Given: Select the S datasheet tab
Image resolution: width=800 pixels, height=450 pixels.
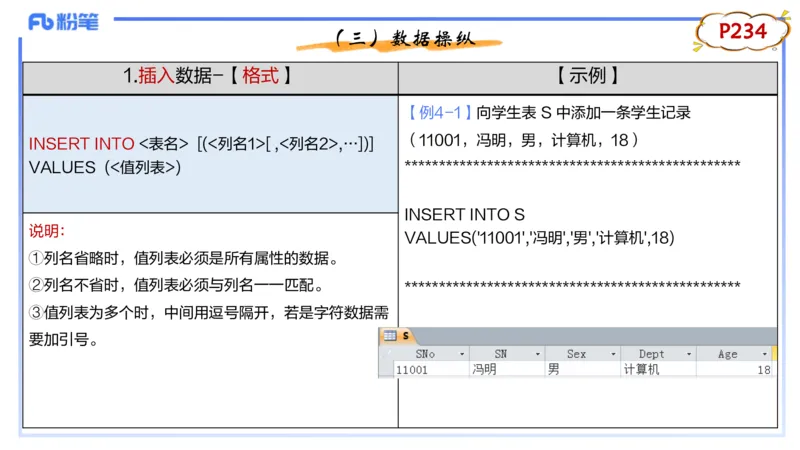Looking at the screenshot, I should point(406,335).
